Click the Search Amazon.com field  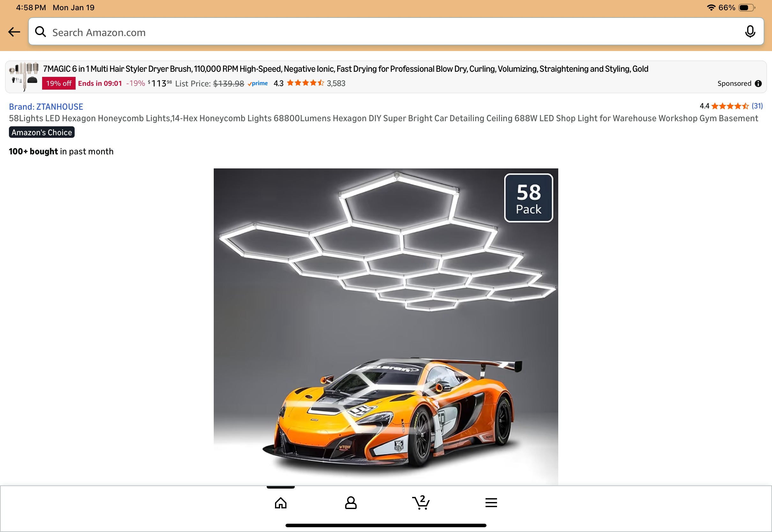click(396, 32)
